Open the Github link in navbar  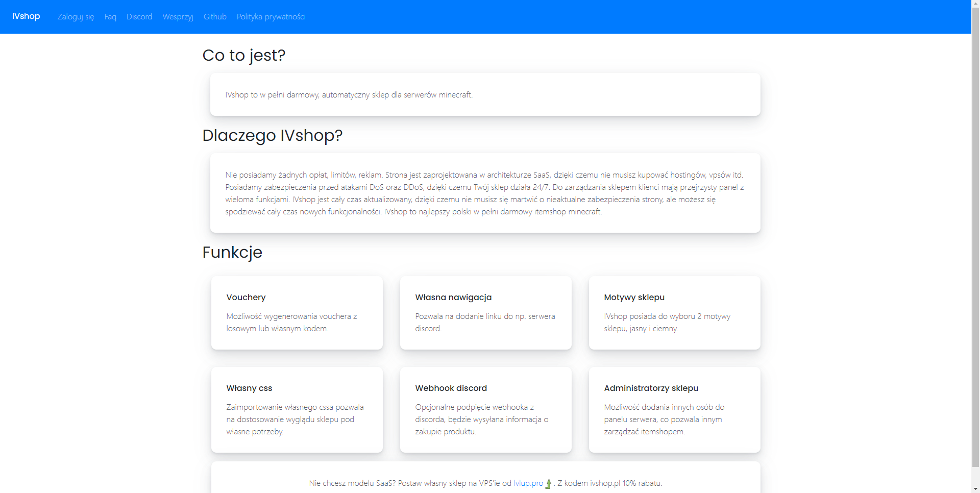click(x=215, y=17)
